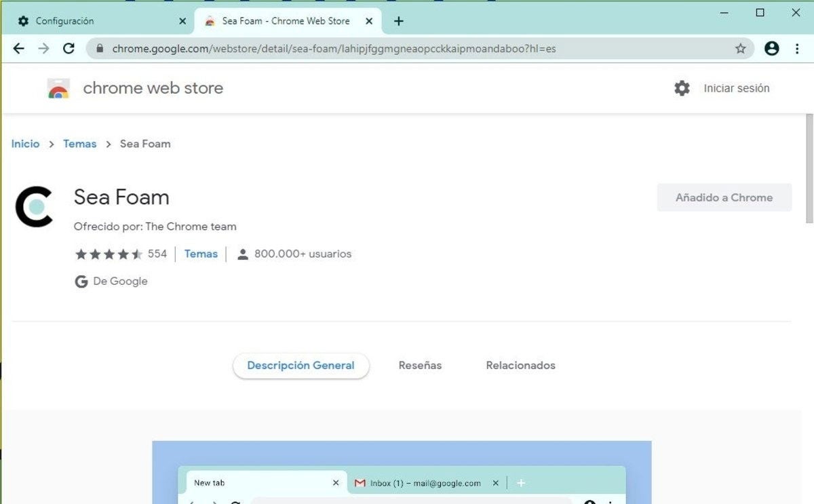
Task: Open Chrome three-dot menu
Action: [796, 48]
